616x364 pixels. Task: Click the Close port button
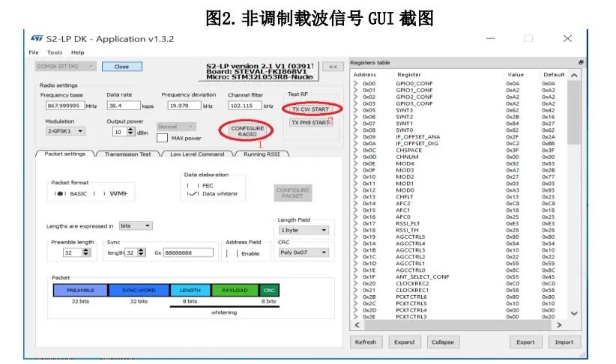[x=122, y=67]
